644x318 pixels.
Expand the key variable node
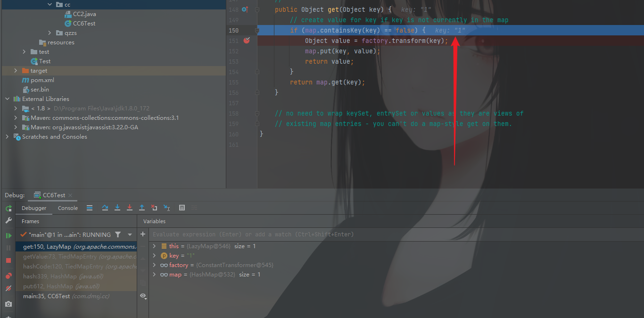(x=154, y=256)
